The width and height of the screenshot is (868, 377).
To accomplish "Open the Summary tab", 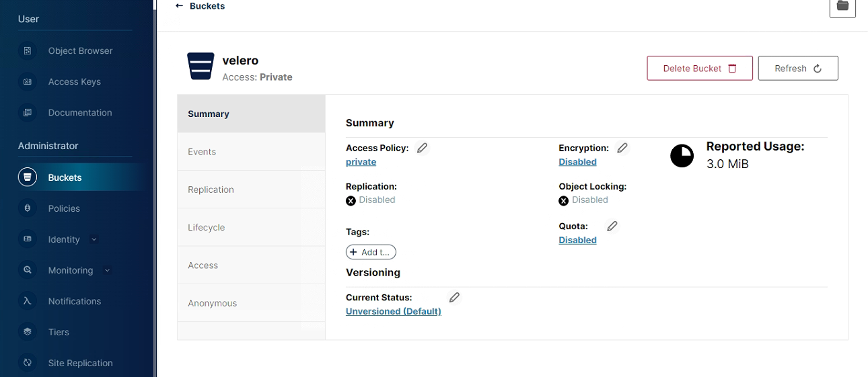I will [251, 114].
